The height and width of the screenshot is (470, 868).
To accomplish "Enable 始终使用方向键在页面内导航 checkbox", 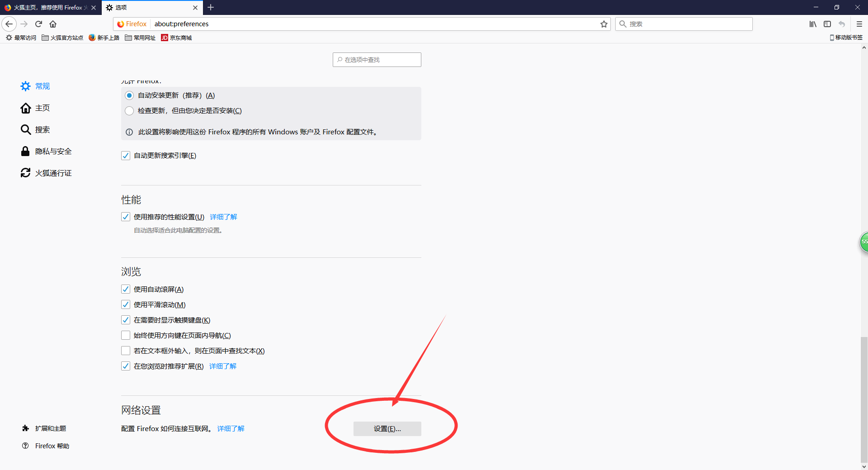I will point(126,336).
